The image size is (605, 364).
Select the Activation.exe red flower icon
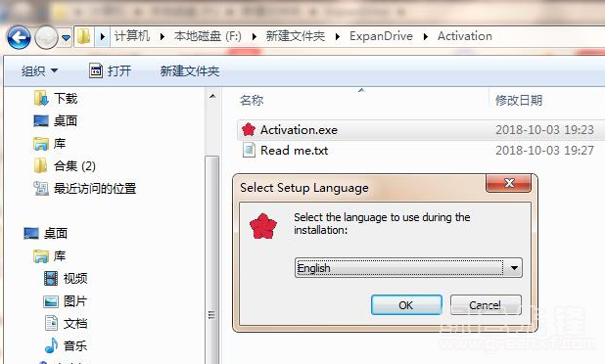[249, 129]
